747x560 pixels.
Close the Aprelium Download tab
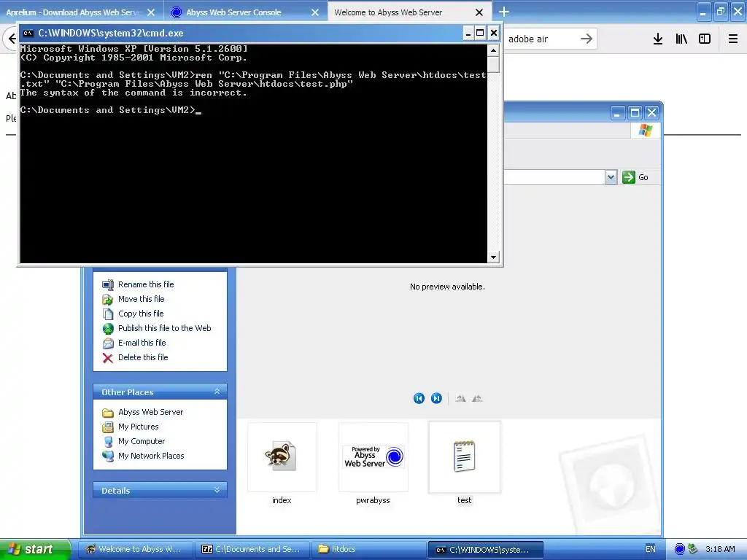click(151, 12)
